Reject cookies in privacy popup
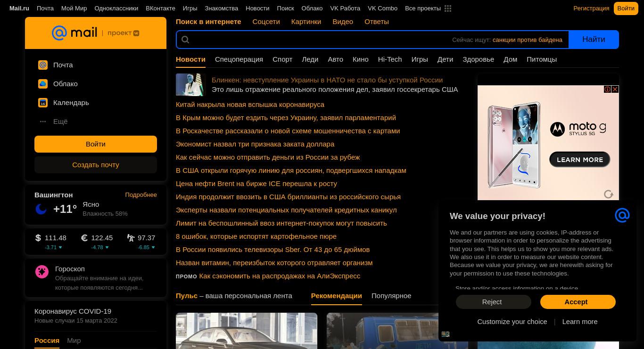Image resolution: width=644 pixels, height=349 pixels. click(494, 302)
